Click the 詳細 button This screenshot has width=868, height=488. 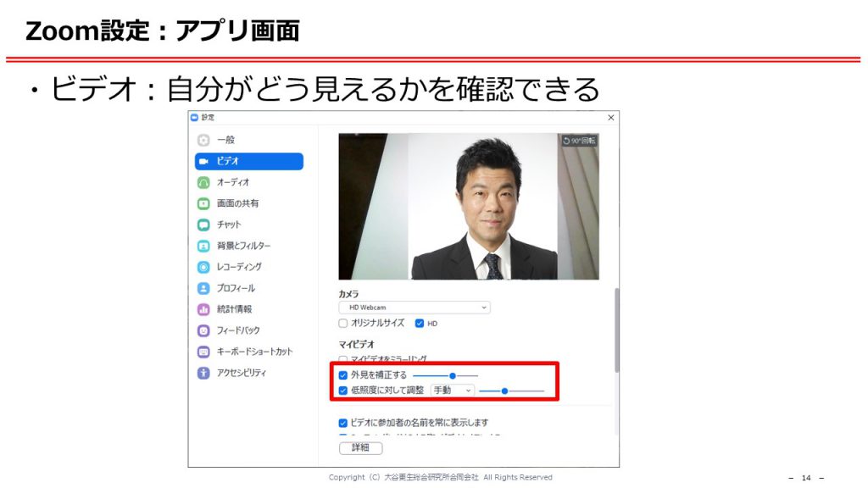point(361,447)
